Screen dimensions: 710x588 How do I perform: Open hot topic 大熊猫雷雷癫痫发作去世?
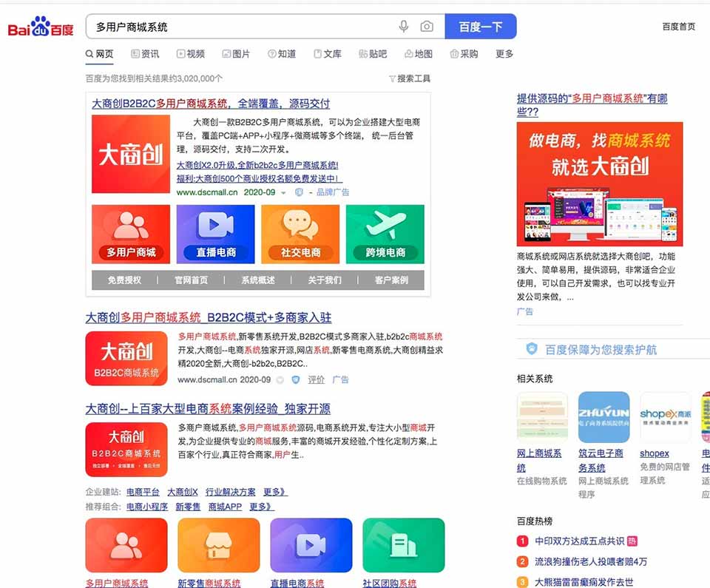(x=584, y=582)
